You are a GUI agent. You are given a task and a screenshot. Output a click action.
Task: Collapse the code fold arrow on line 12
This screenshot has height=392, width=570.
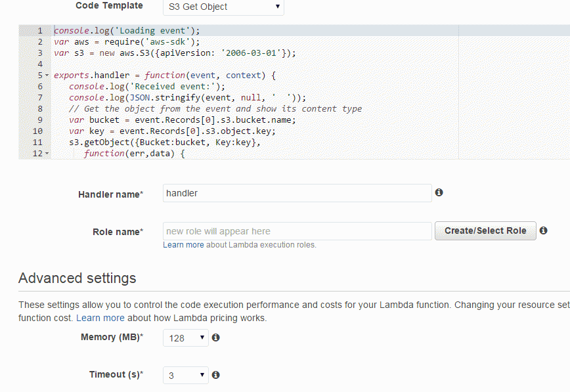coord(47,154)
